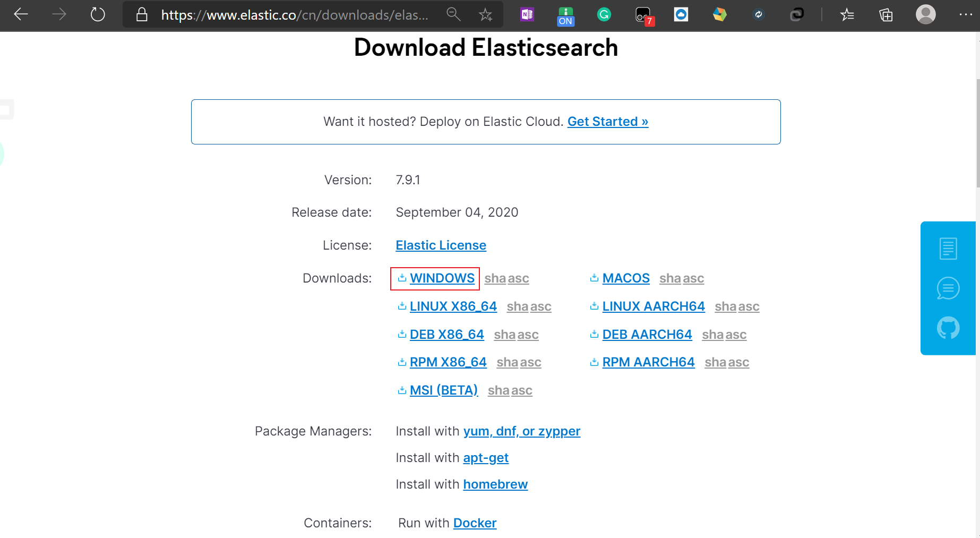Open the Elastic License link
This screenshot has height=538, width=980.
click(441, 245)
